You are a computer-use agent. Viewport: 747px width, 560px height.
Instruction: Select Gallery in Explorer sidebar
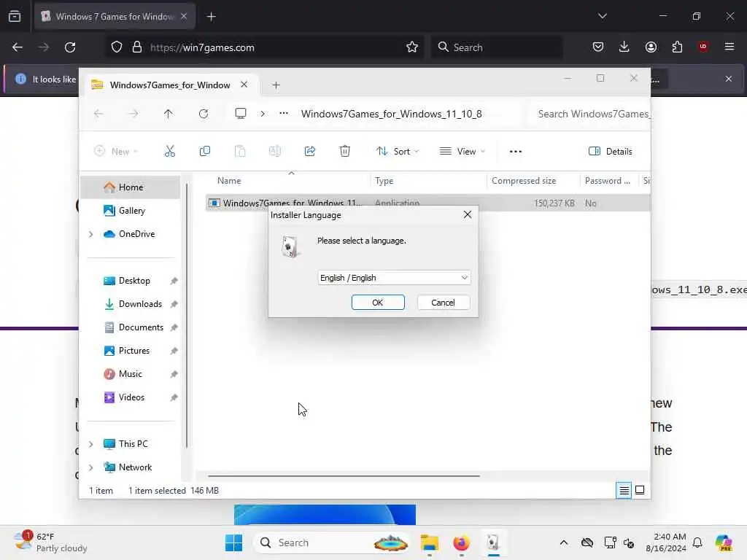pos(131,211)
